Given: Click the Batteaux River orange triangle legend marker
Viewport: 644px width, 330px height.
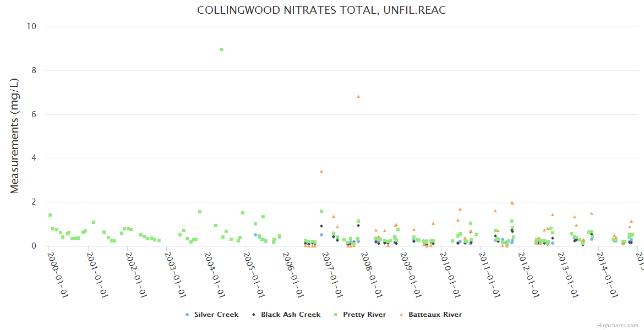Looking at the screenshot, I should click(401, 315).
